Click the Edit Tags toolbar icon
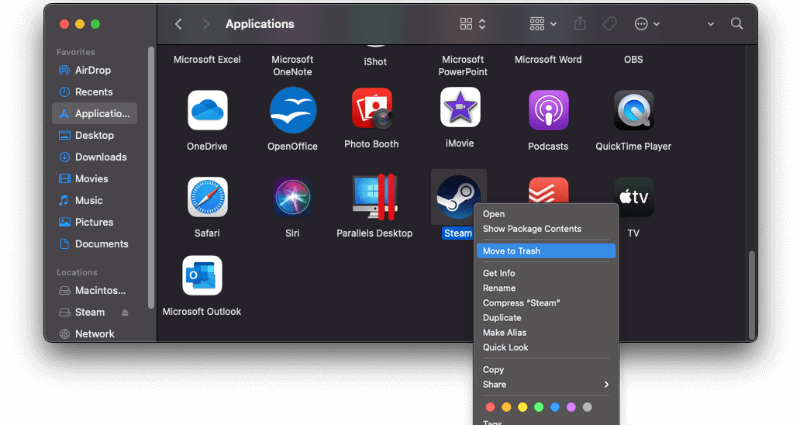 tap(609, 24)
